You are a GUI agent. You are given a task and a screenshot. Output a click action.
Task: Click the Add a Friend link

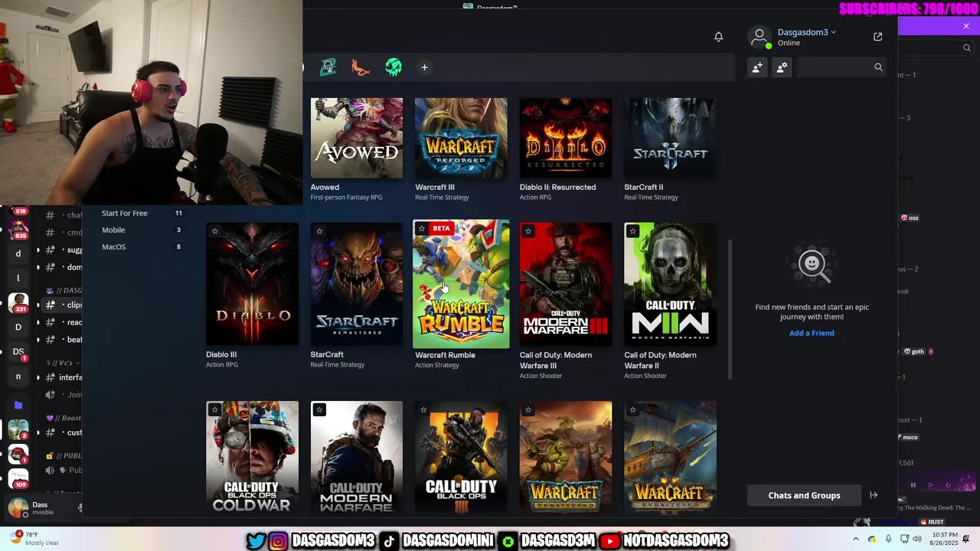coord(812,333)
